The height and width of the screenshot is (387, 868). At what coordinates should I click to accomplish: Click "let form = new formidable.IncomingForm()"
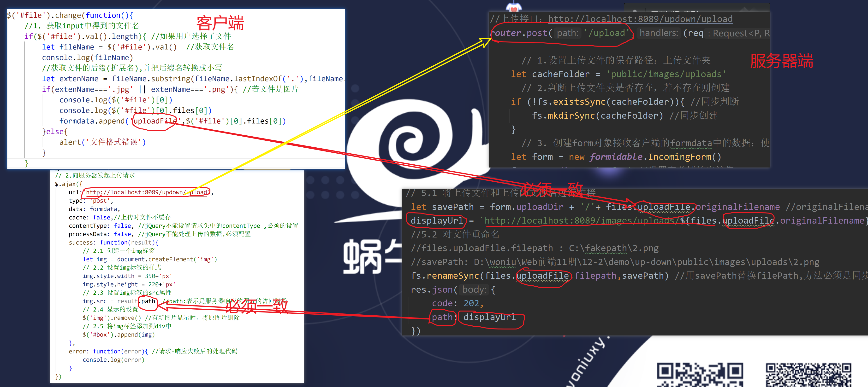616,157
